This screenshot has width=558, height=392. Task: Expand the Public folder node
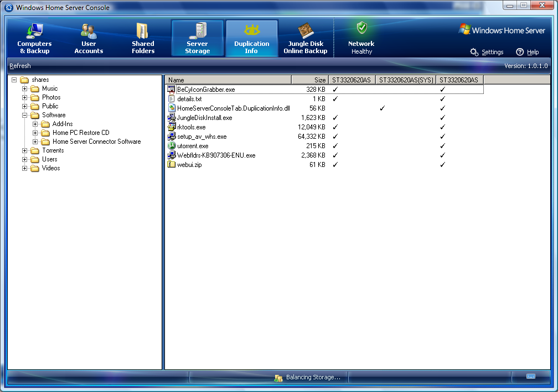(x=24, y=106)
